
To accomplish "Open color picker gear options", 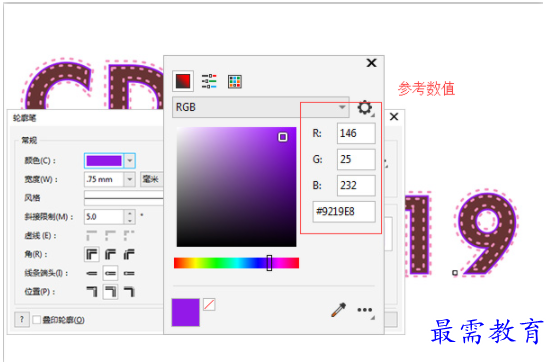I will (x=365, y=107).
